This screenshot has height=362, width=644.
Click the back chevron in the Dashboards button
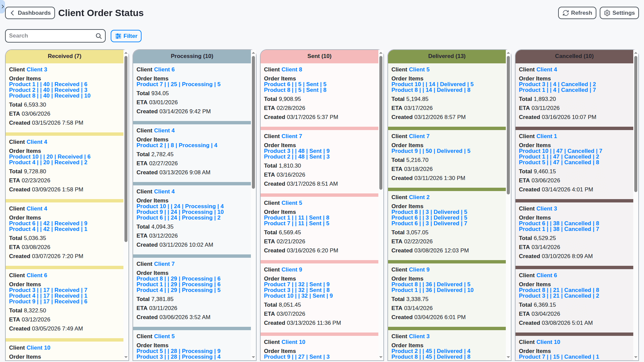point(12,13)
